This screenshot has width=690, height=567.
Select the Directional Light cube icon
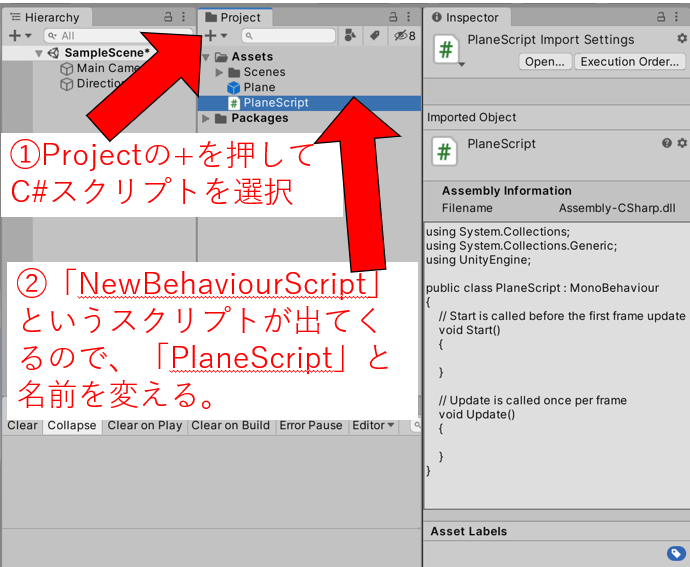click(x=66, y=84)
